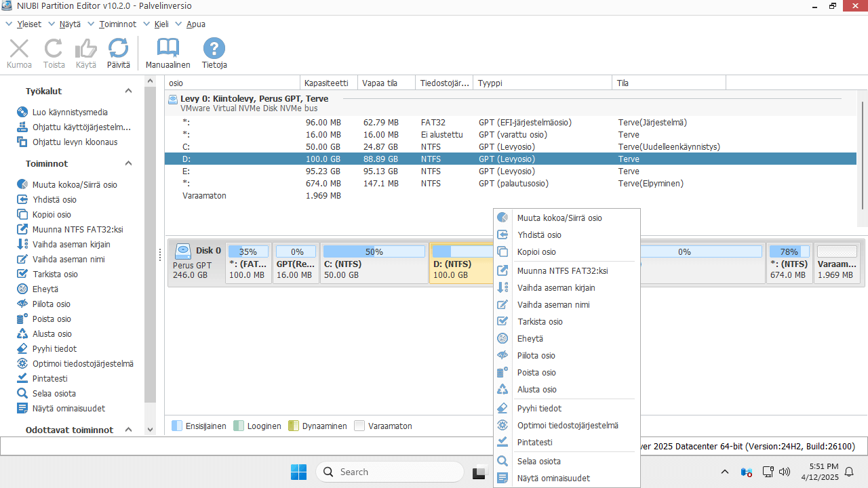
Task: Collapse the Toiminnot sidebar section
Action: (128, 163)
